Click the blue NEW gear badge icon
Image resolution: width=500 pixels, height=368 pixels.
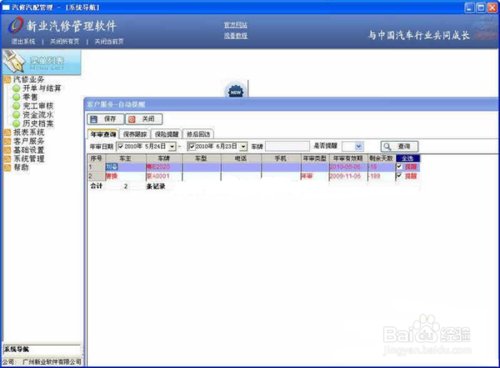point(236,91)
